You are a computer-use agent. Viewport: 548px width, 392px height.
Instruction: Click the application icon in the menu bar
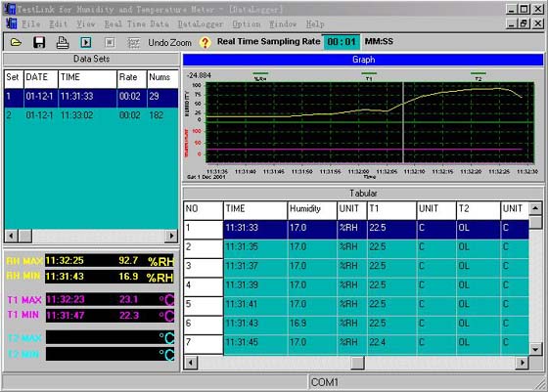[x=11, y=23]
